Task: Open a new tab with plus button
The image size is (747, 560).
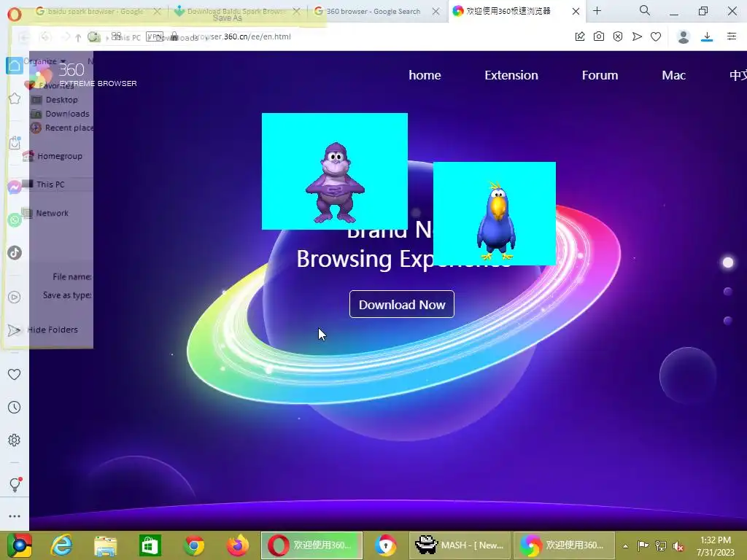Action: click(597, 10)
